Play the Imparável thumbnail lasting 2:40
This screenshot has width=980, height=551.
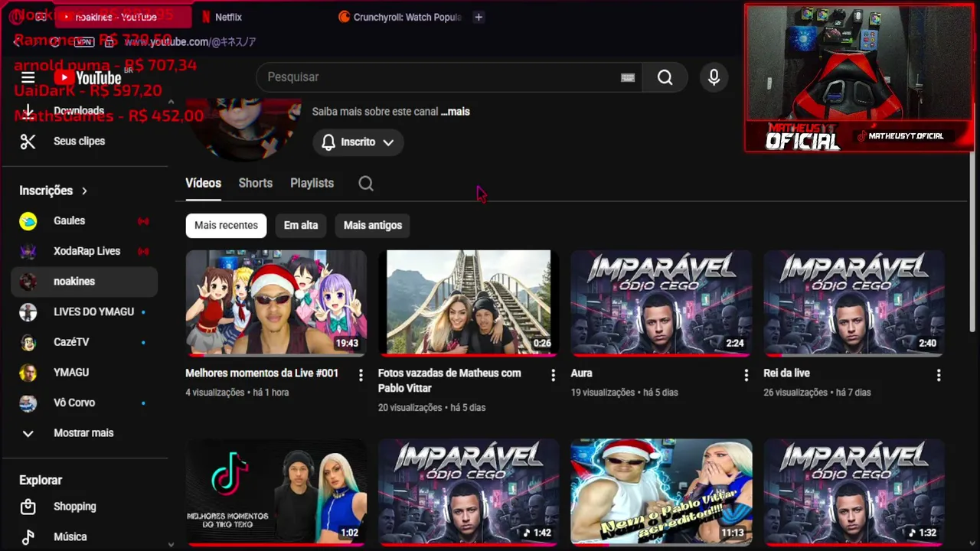(x=854, y=302)
